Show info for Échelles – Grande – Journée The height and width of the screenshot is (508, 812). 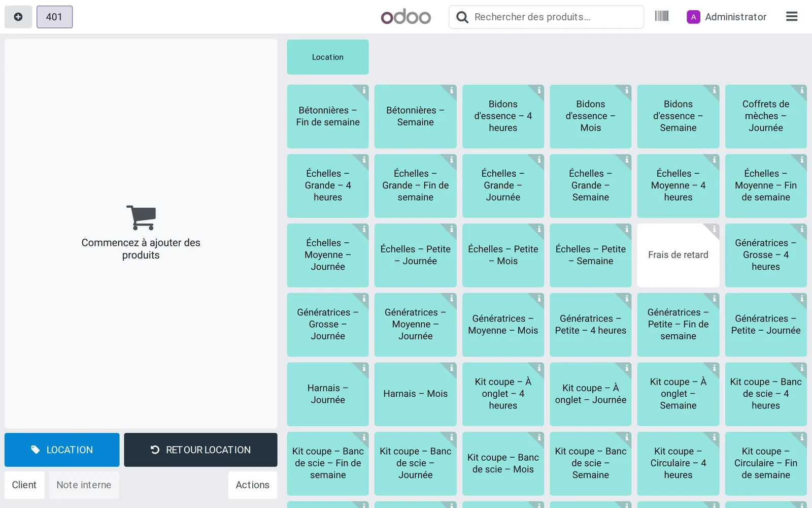[539, 160]
